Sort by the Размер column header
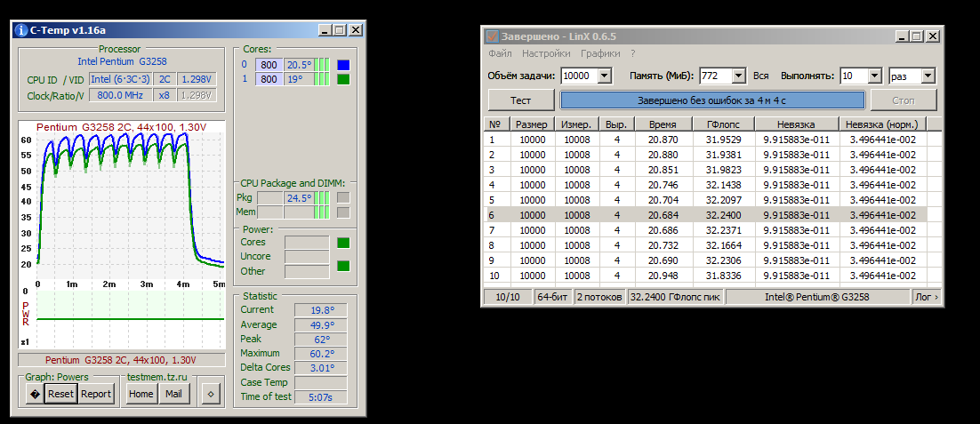The width and height of the screenshot is (980, 424). point(533,124)
